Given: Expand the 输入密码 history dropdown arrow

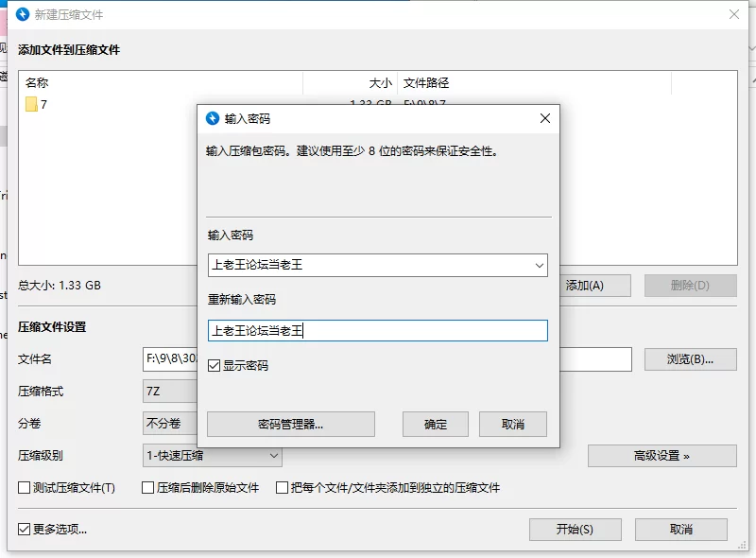Looking at the screenshot, I should tap(539, 265).
